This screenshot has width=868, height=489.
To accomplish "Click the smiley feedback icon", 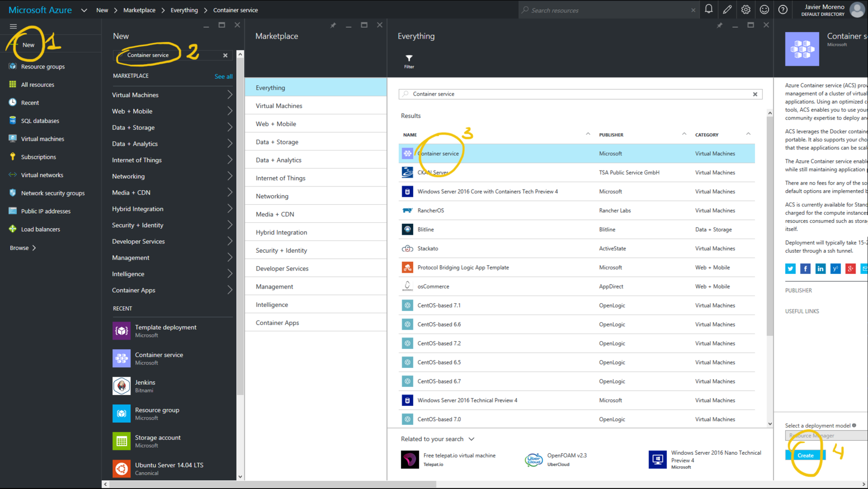I will [x=764, y=9].
